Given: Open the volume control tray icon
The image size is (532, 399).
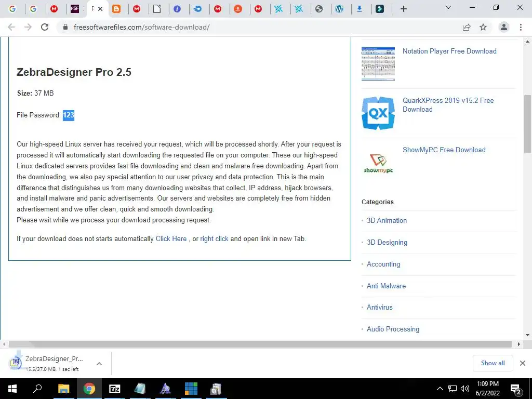Looking at the screenshot, I should [x=465, y=389].
